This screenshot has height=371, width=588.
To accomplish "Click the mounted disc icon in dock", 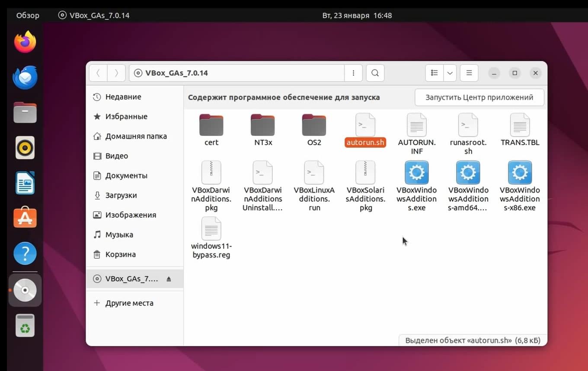I will coord(25,290).
